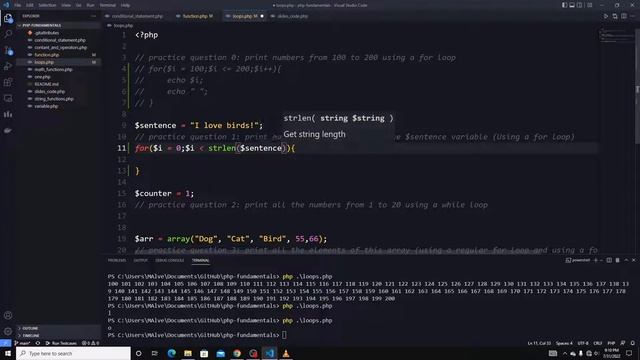640x360 pixels.
Task: Click the feedback icon in status bar
Action: pos(622,343)
